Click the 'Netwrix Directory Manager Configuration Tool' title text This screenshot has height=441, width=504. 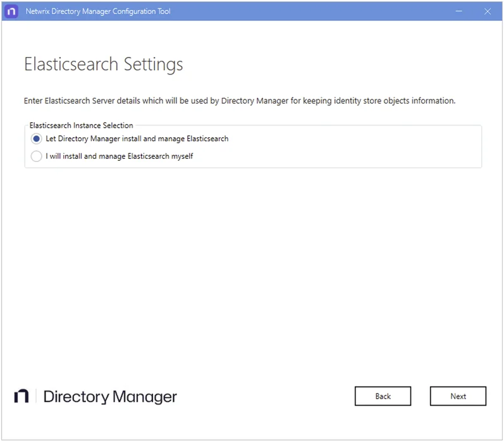click(98, 11)
